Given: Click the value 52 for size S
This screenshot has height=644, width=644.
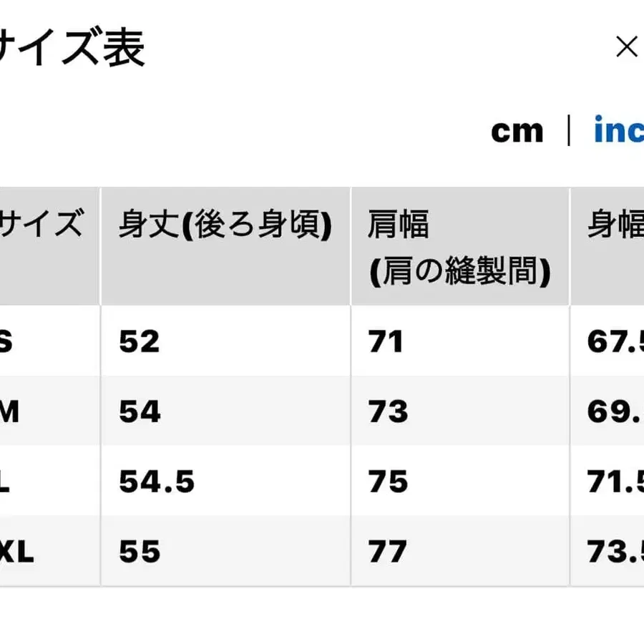Looking at the screenshot, I should coord(140,341).
